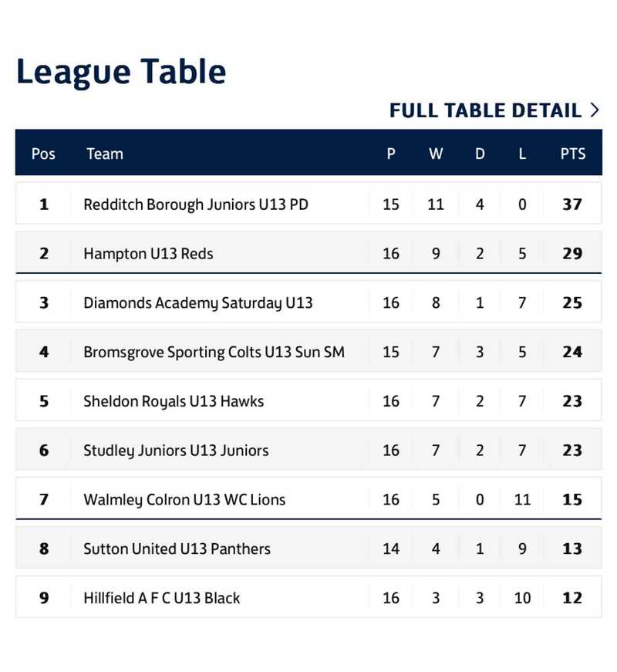
Task: Open Bromsgrove Sporting Colts U13 Sun SM
Action: pyautogui.click(x=214, y=353)
